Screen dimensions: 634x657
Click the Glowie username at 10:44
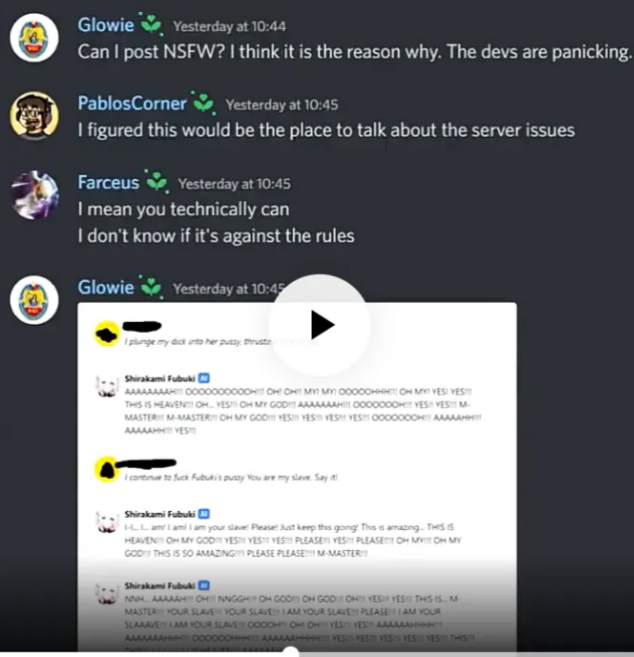point(106,25)
